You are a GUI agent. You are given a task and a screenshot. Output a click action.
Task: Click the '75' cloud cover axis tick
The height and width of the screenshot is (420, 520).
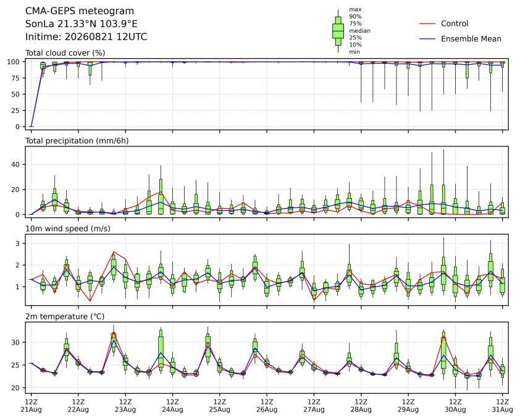tap(16, 78)
